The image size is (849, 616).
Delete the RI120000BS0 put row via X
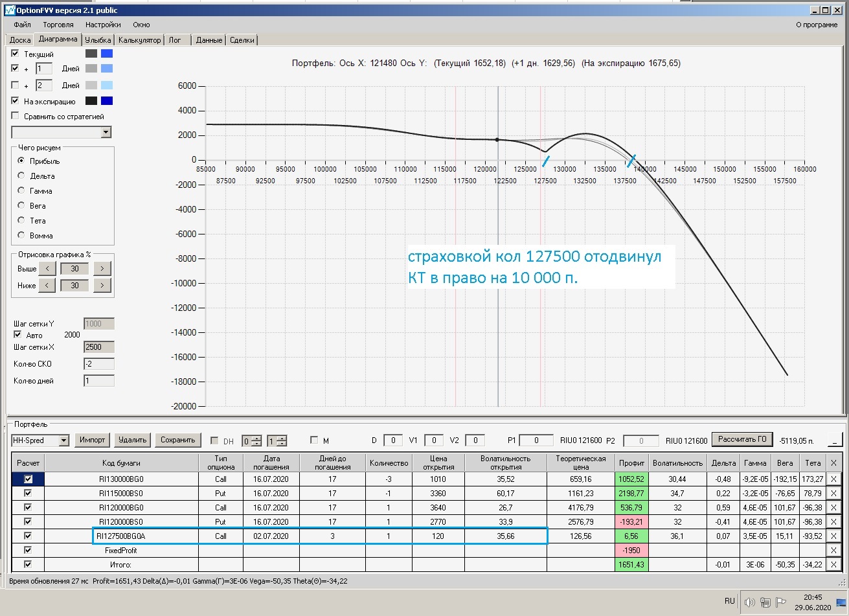pyautogui.click(x=833, y=522)
